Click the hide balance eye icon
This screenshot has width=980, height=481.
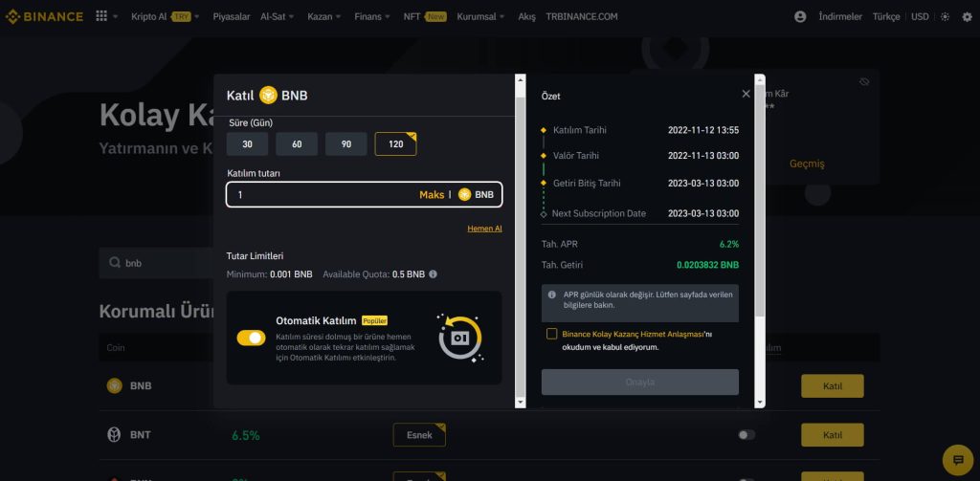pyautogui.click(x=864, y=82)
